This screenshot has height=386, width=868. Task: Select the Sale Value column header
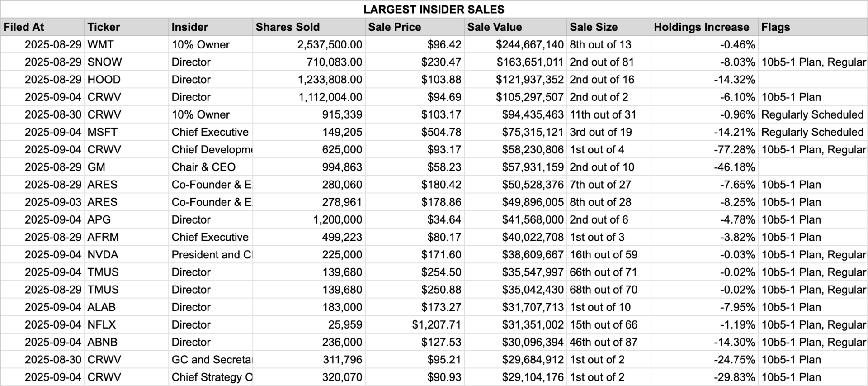[515, 27]
